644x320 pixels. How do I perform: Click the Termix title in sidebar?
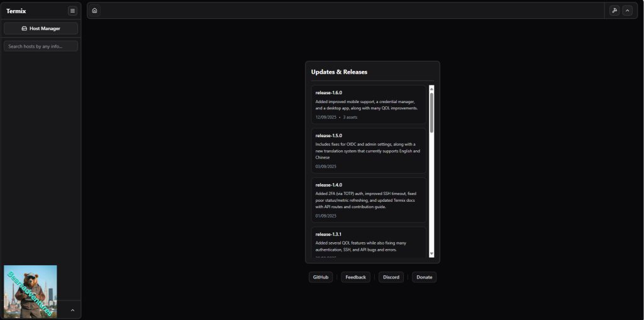[16, 11]
